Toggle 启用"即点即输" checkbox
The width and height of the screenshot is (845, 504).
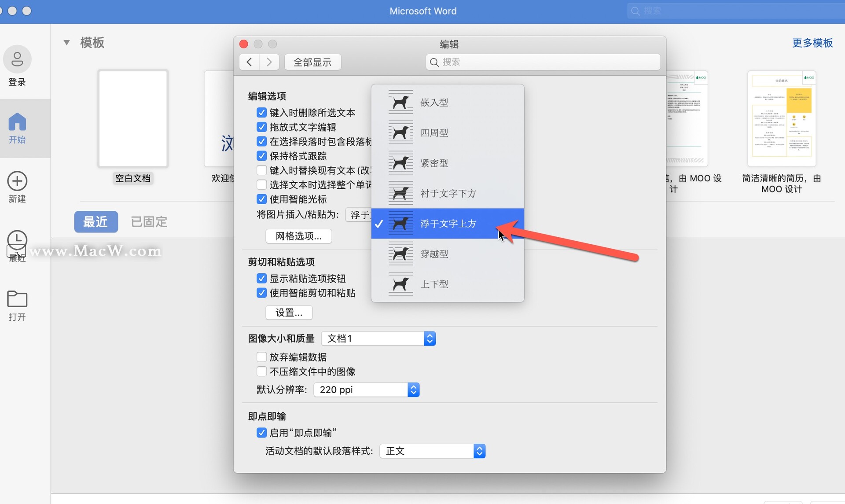tap(261, 433)
